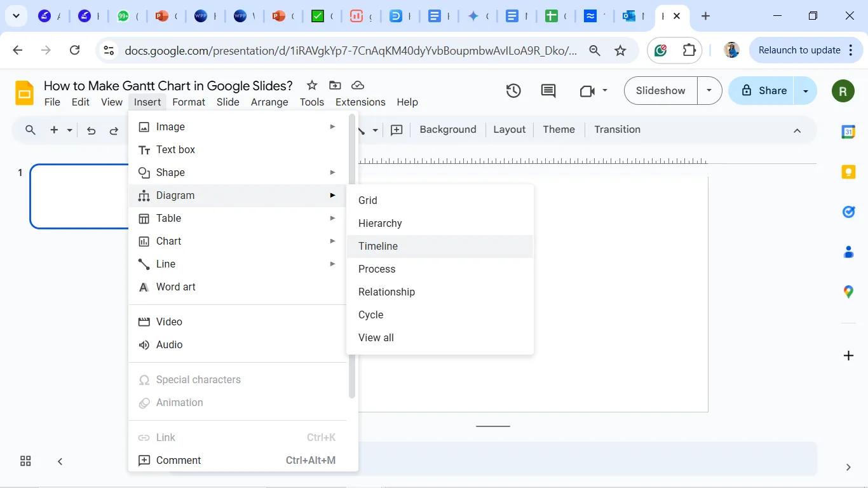
Task: Star the presentation title
Action: coord(311,85)
